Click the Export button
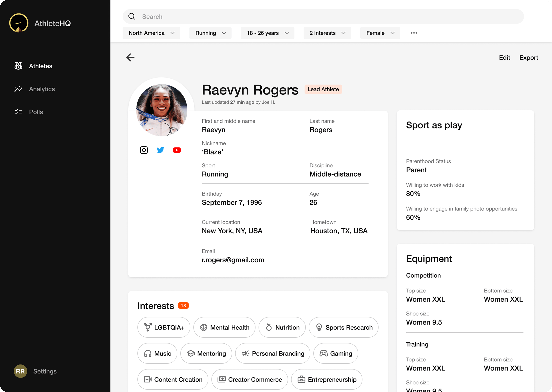552x392 pixels. click(x=529, y=57)
